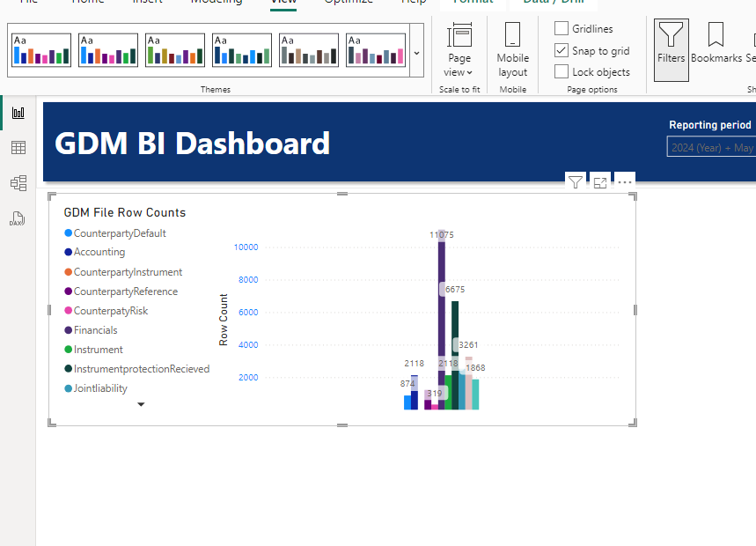Open the DAX query view icon
Viewport: 756px width, 546px height.
coord(18,218)
